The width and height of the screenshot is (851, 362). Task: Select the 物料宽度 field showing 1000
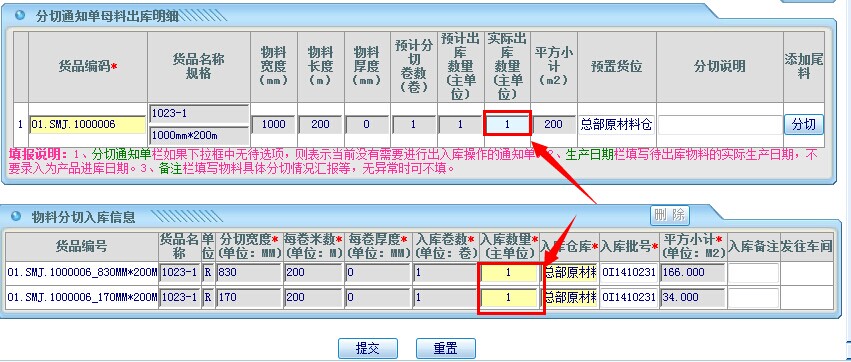(x=274, y=124)
